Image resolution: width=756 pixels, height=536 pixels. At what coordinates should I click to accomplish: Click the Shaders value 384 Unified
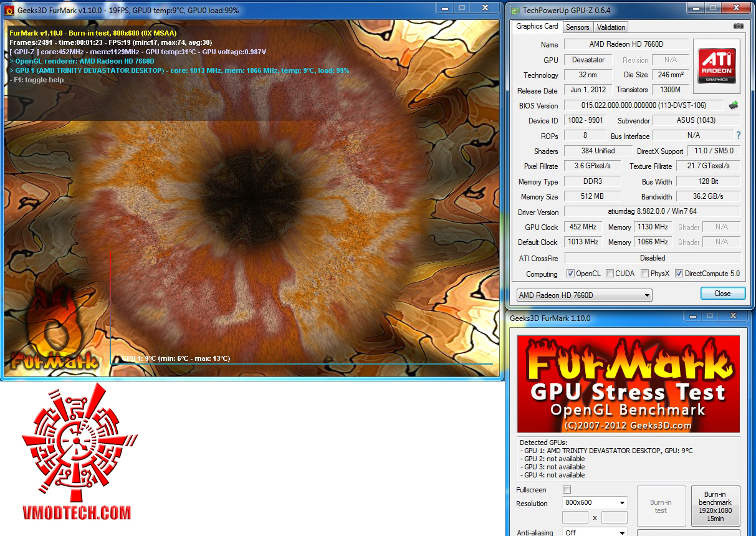597,151
